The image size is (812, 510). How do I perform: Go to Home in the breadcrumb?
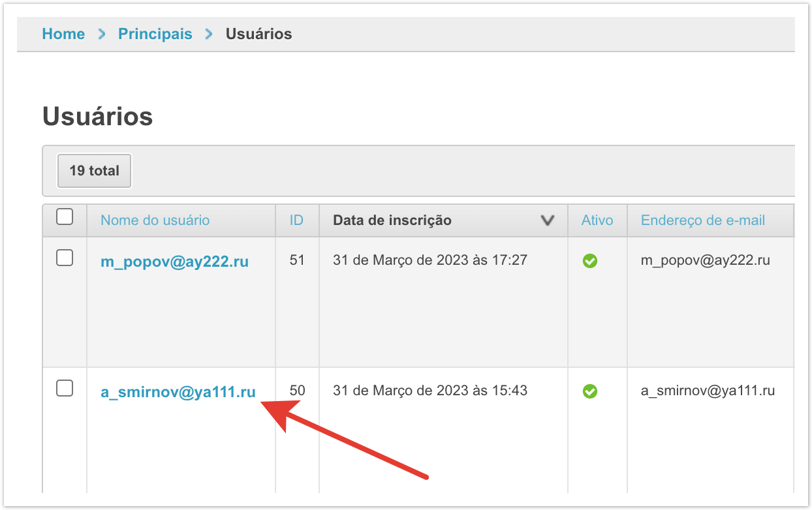63,34
